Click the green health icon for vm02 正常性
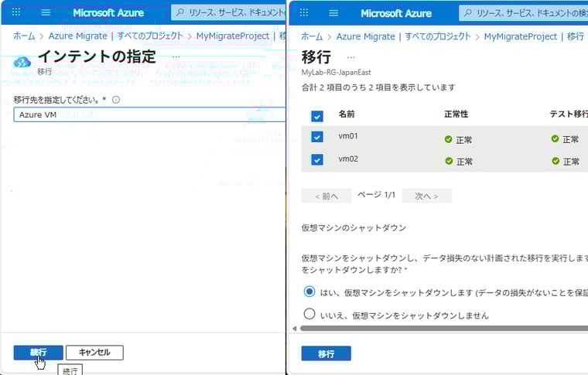The width and height of the screenshot is (588, 375). pyautogui.click(x=449, y=161)
